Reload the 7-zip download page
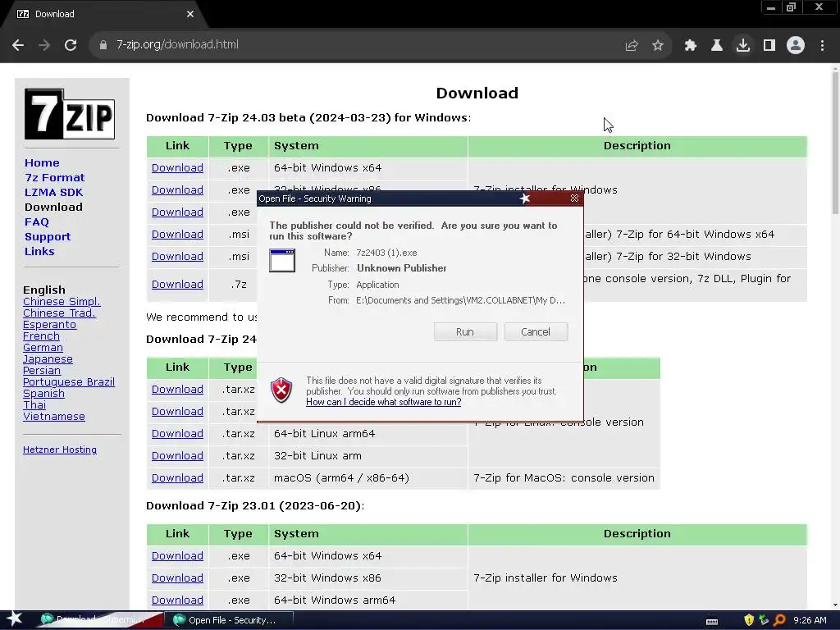Screen dimensions: 840x630 [x=71, y=45]
